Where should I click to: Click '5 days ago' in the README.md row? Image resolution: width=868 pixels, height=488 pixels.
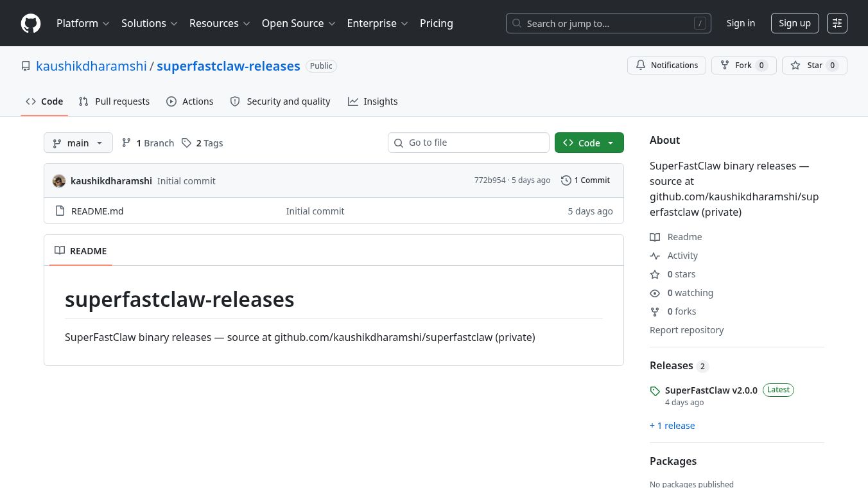point(590,211)
